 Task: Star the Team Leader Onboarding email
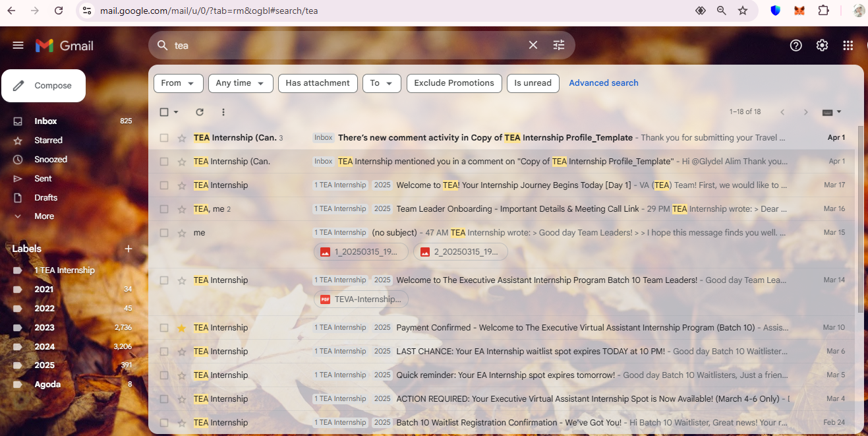(182, 209)
